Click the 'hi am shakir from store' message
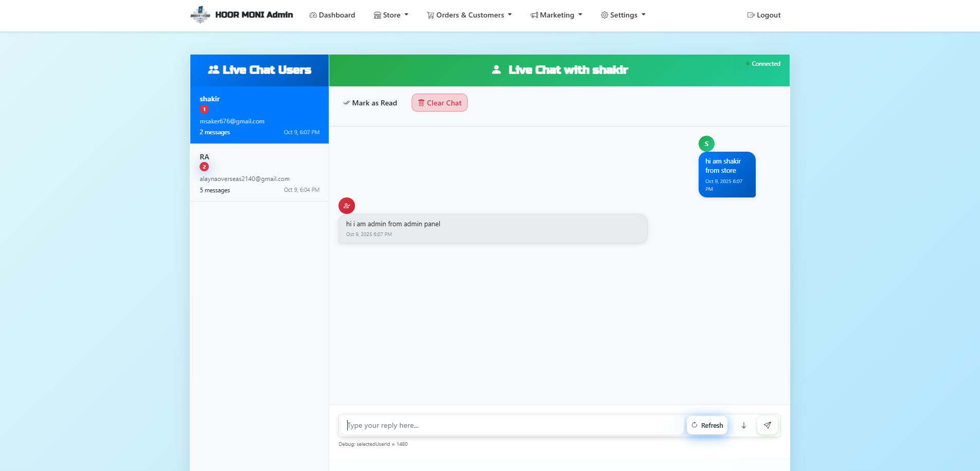Image resolution: width=980 pixels, height=471 pixels. pos(727,174)
